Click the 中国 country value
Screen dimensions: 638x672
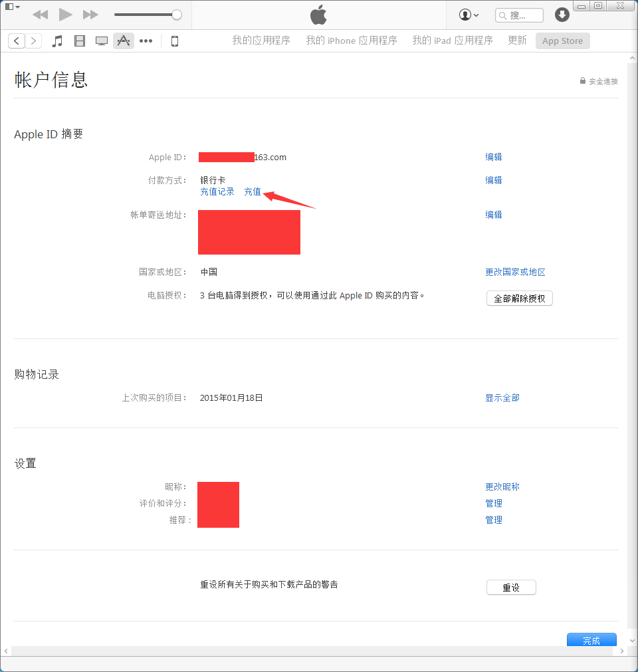tap(209, 272)
